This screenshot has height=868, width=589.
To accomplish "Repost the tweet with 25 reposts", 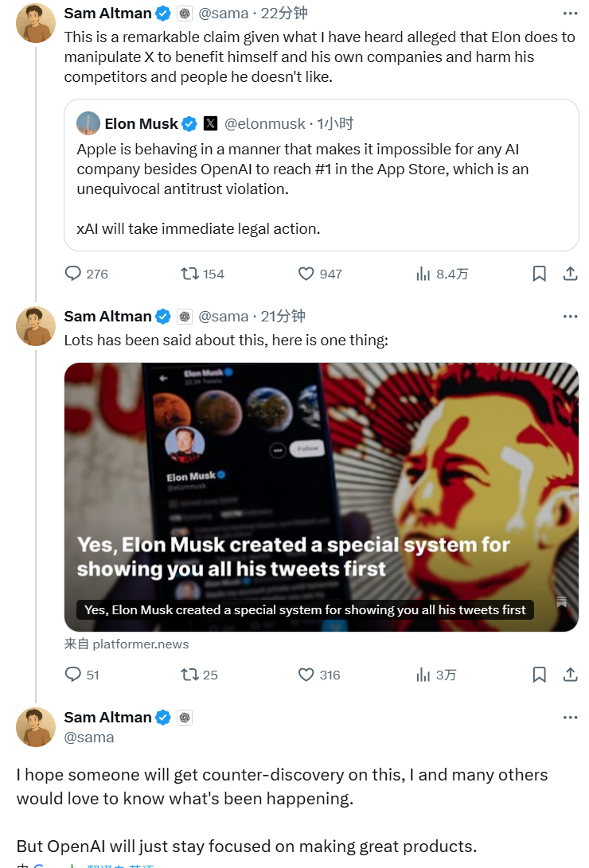I will (x=199, y=674).
